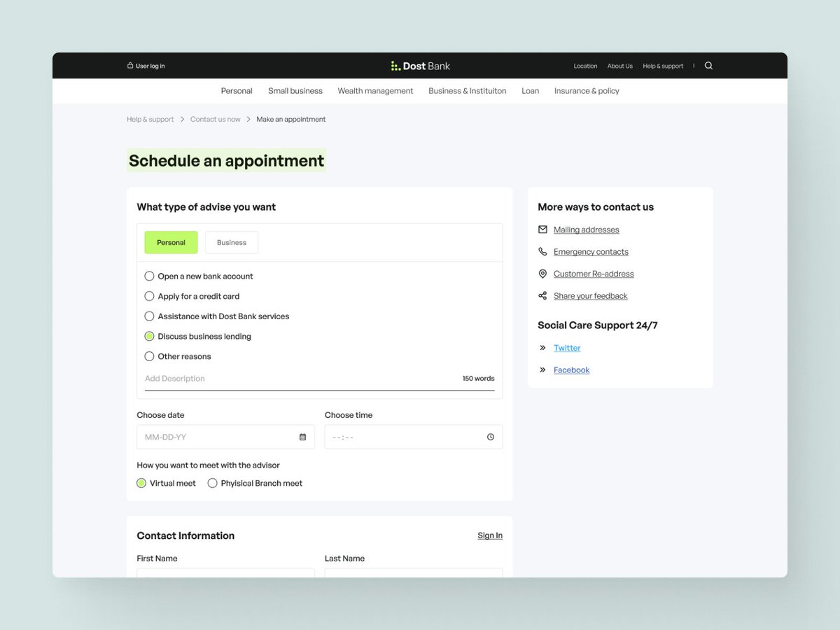This screenshot has width=840, height=630.
Task: Open the Location link in header
Action: pos(585,66)
